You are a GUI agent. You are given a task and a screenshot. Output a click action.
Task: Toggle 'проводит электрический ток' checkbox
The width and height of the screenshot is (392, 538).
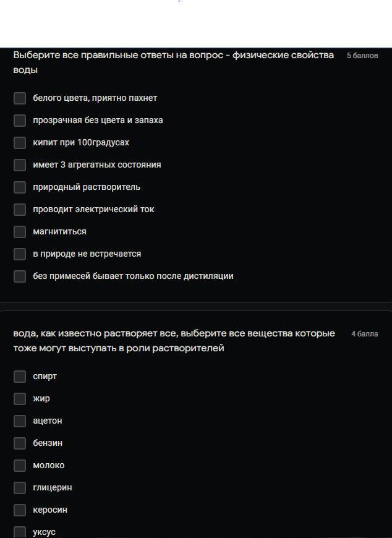(x=20, y=210)
